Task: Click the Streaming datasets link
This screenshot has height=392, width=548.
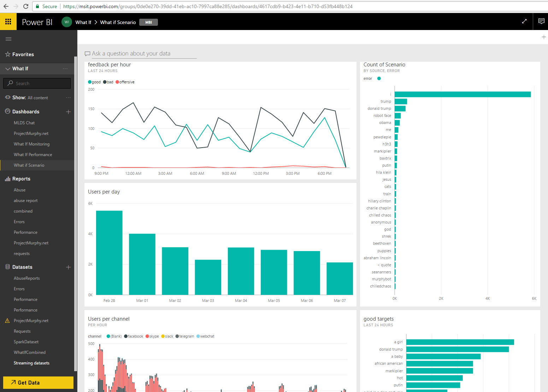Action: pyautogui.click(x=31, y=363)
